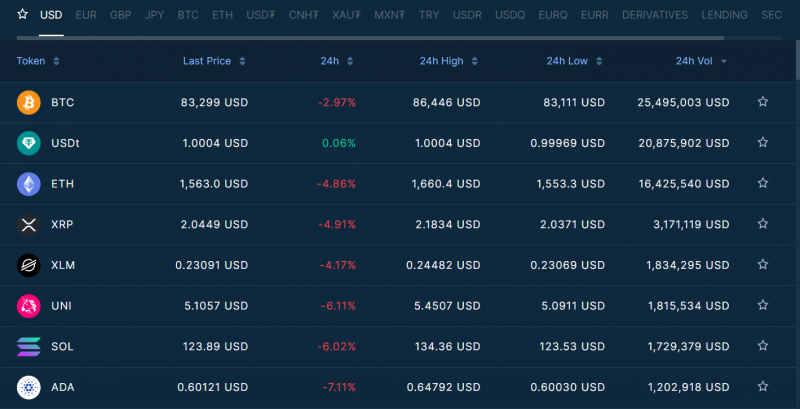800x409 pixels.
Task: Open the DERIVATIVES tab
Action: (655, 15)
